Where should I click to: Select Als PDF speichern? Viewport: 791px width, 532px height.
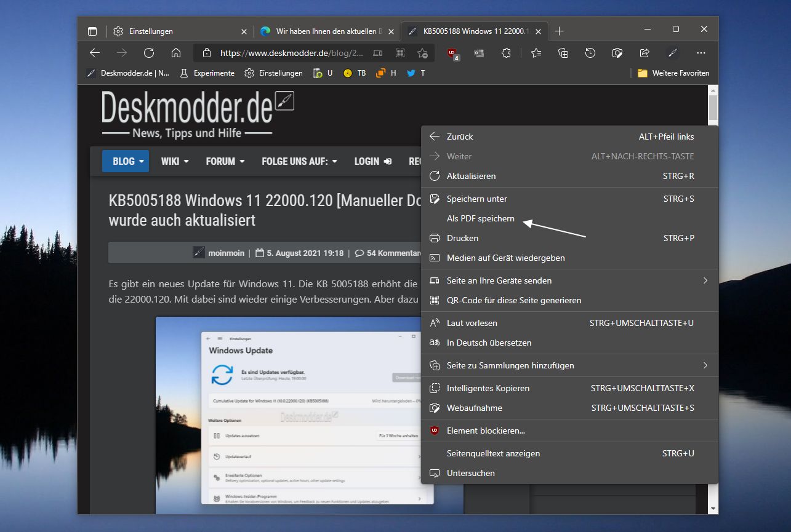(x=570, y=218)
